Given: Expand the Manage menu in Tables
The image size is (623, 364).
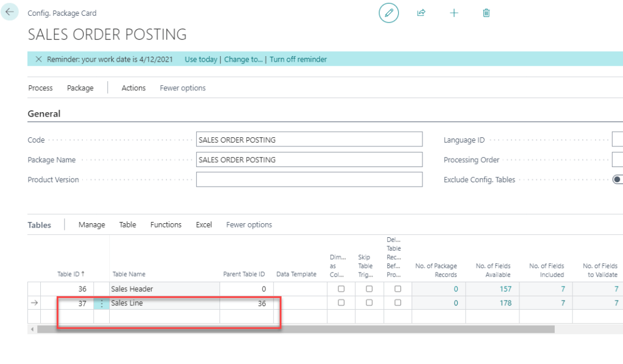Looking at the screenshot, I should [x=91, y=224].
